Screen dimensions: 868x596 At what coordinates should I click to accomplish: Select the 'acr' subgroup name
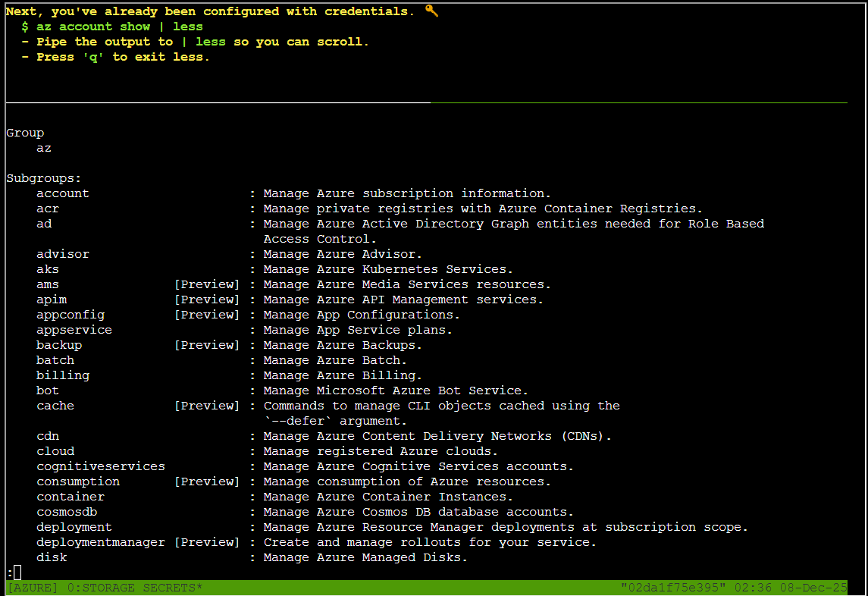tap(48, 209)
